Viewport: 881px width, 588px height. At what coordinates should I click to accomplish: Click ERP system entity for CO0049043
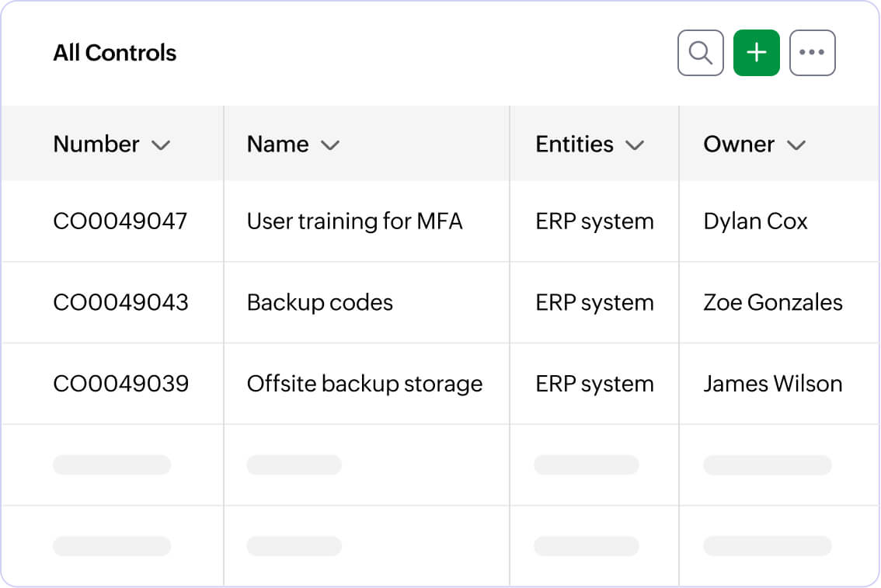click(x=594, y=302)
